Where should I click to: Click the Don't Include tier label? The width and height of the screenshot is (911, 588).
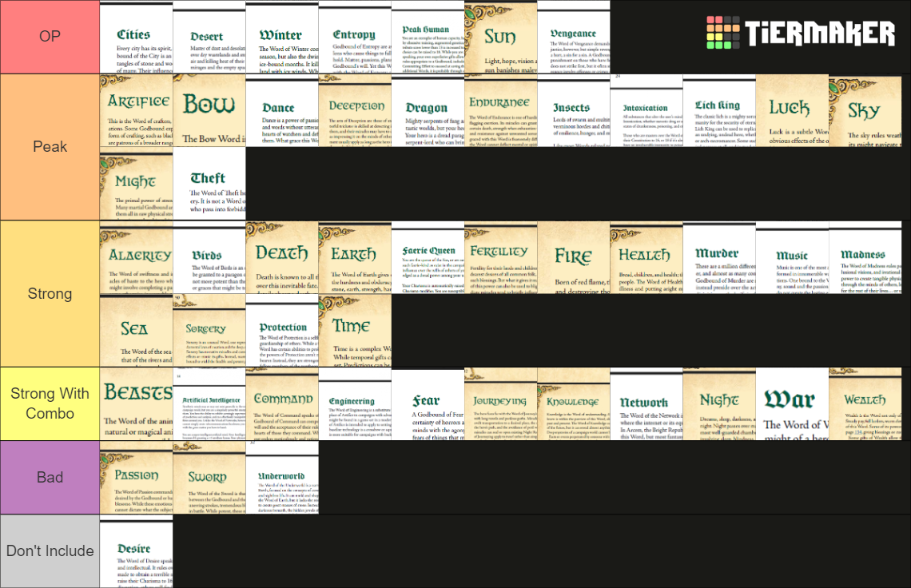pyautogui.click(x=50, y=550)
